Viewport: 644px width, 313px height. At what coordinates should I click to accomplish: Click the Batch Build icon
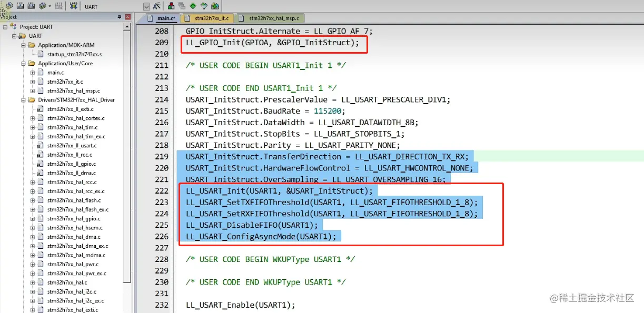pyautogui.click(x=42, y=6)
